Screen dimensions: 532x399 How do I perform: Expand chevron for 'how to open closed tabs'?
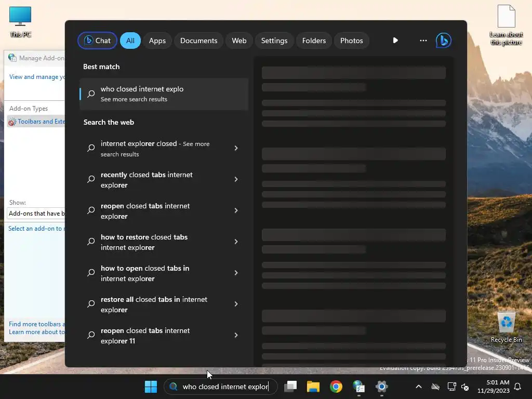pyautogui.click(x=236, y=273)
